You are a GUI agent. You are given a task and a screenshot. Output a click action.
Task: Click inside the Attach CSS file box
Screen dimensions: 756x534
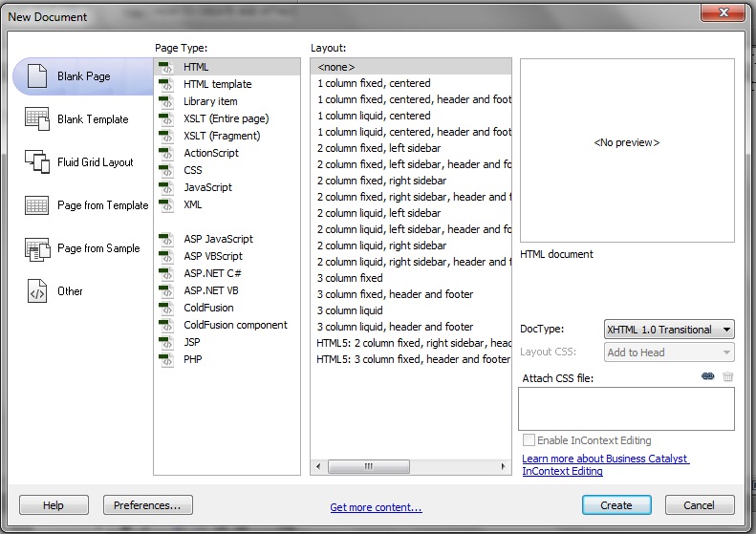[x=626, y=408]
